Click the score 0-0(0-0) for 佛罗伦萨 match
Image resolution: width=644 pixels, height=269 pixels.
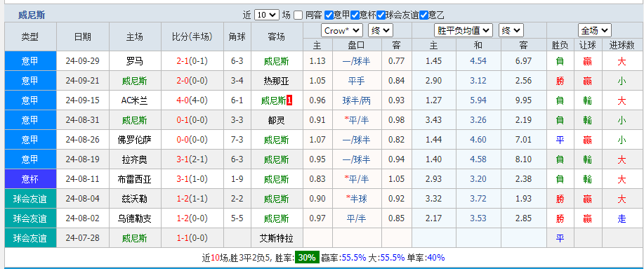(x=192, y=140)
